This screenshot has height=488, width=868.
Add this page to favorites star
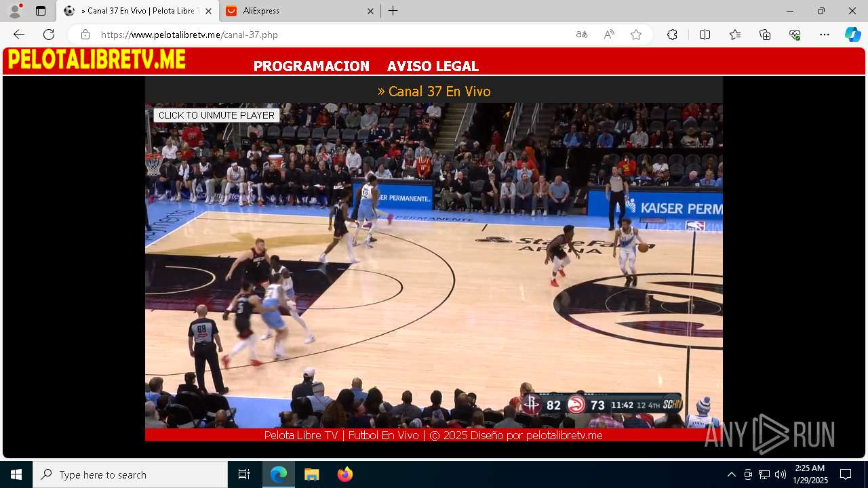click(636, 35)
